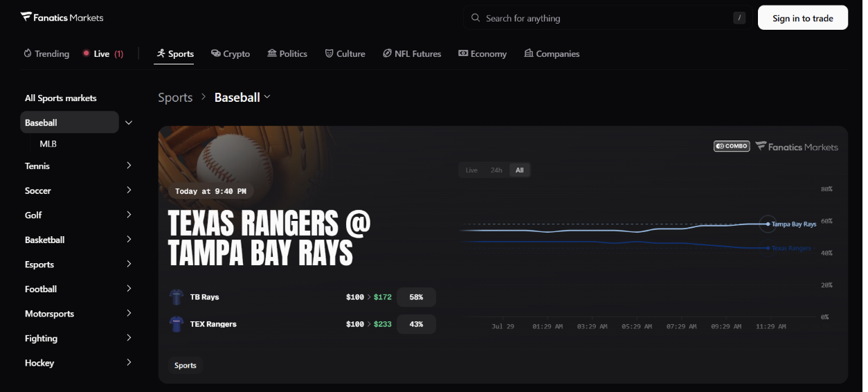This screenshot has height=392, width=868.
Task: Click the 58% TB Rays price button
Action: 416,297
